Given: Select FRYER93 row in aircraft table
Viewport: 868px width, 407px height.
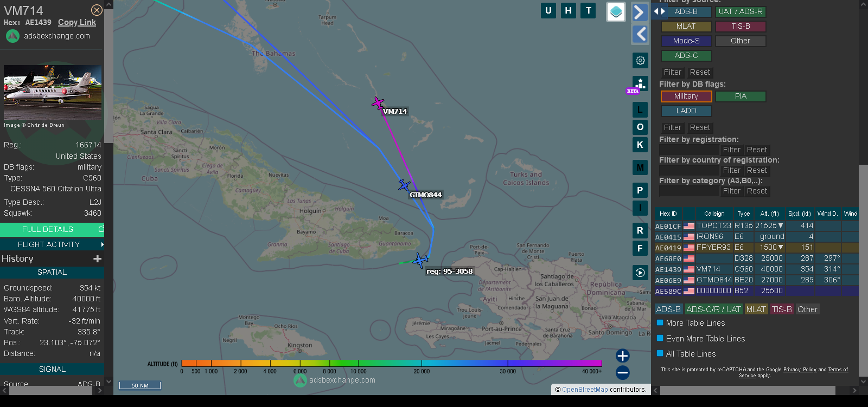Looking at the screenshot, I should (756, 247).
